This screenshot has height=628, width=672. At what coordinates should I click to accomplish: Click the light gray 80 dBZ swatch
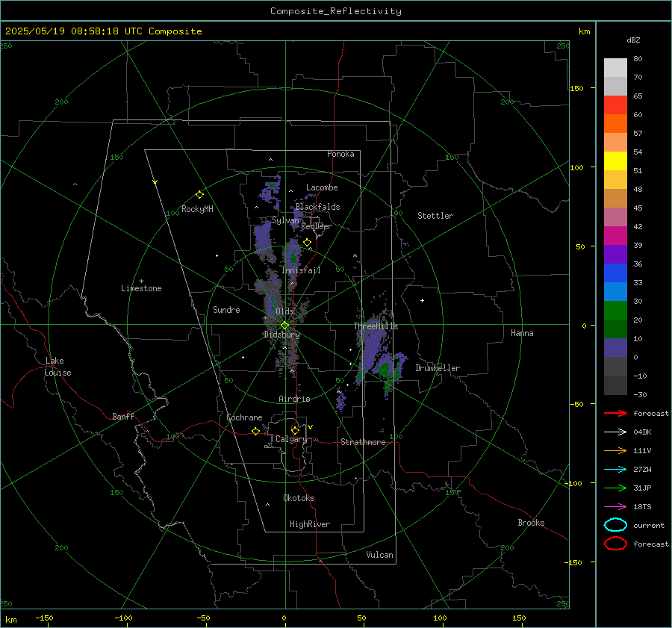(615, 67)
